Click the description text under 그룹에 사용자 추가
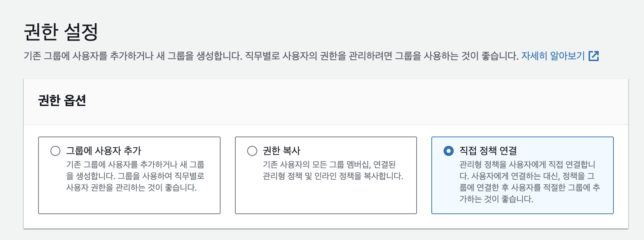The width and height of the screenshot is (644, 240). [x=135, y=176]
